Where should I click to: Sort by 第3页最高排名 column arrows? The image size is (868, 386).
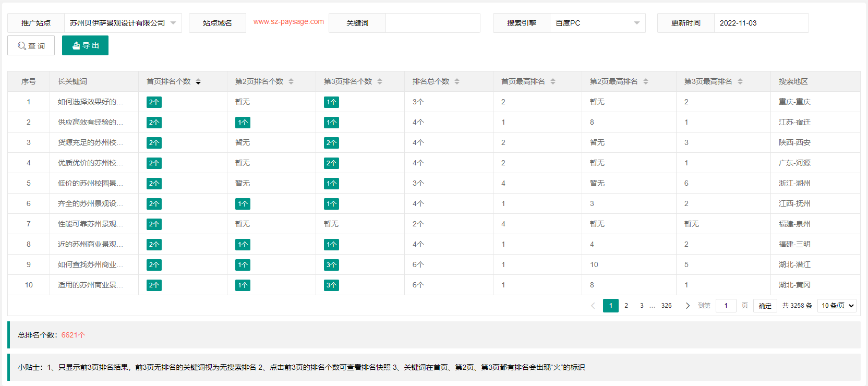tap(740, 82)
